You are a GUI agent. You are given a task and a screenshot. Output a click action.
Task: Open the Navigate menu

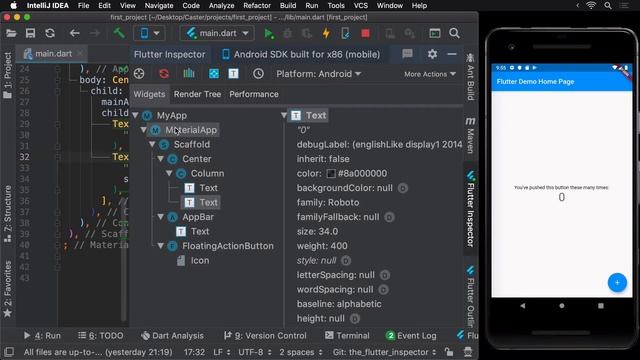pyautogui.click(x=159, y=6)
